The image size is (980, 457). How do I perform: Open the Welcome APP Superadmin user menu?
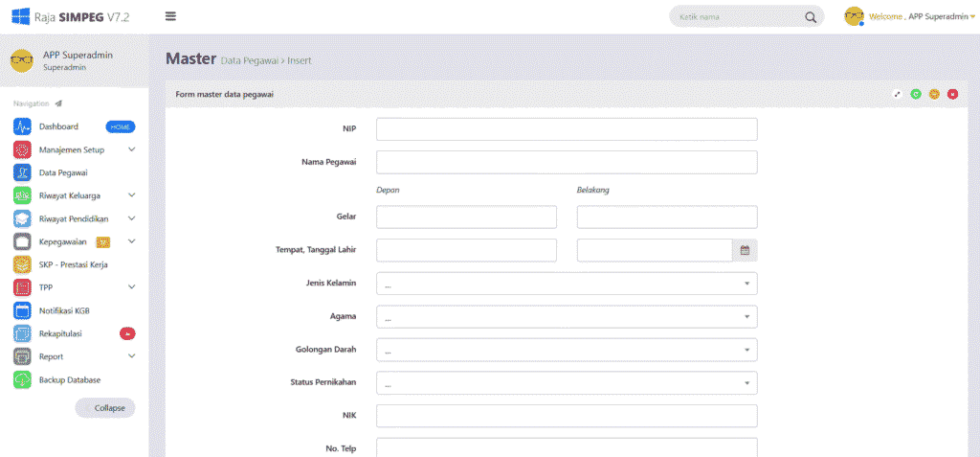(908, 16)
